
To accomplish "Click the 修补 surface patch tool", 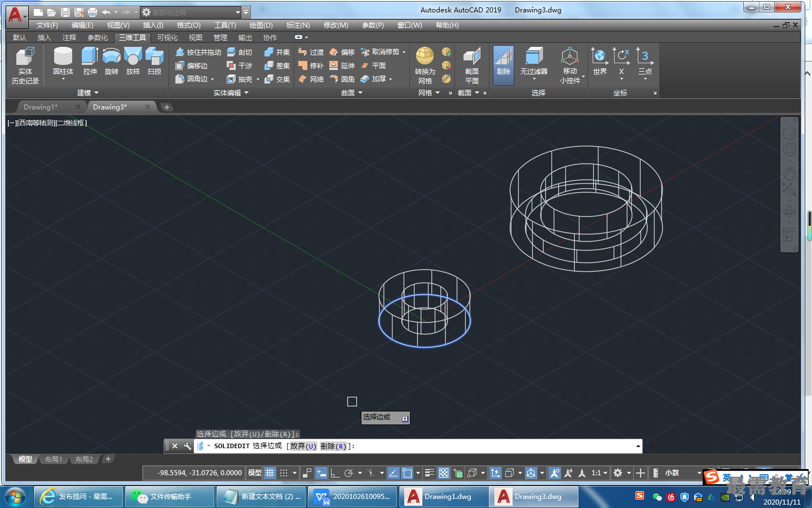I will tap(311, 65).
